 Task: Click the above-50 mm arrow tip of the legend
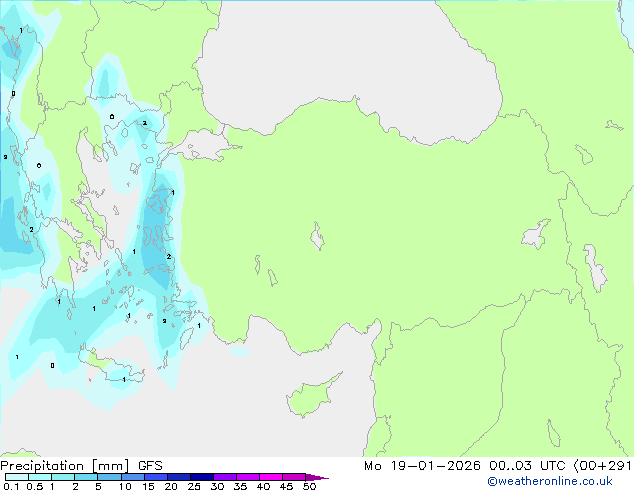[x=317, y=477]
